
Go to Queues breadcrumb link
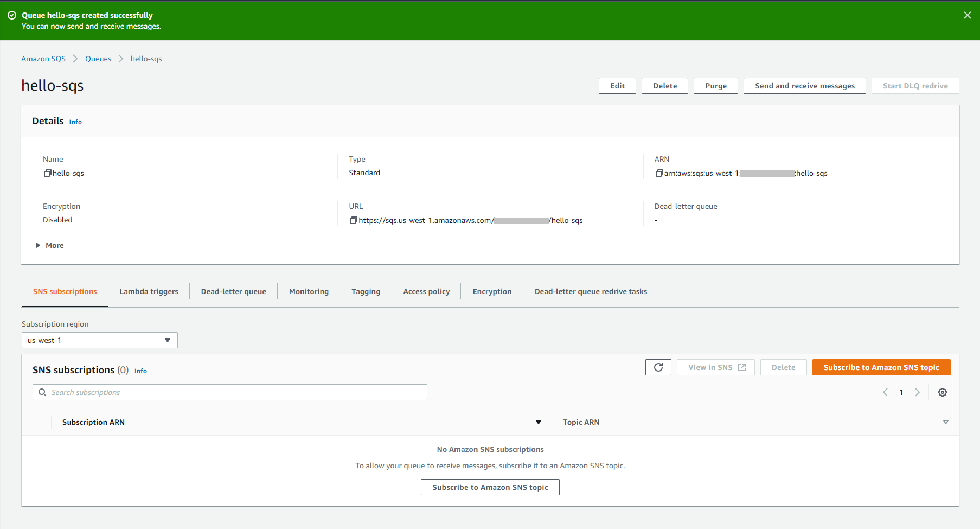click(x=98, y=59)
